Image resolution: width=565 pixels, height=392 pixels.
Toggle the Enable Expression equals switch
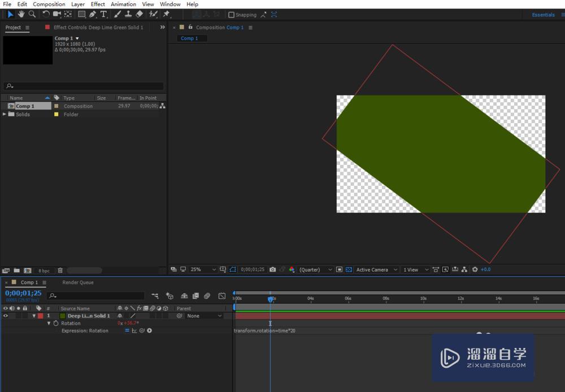pyautogui.click(x=127, y=331)
